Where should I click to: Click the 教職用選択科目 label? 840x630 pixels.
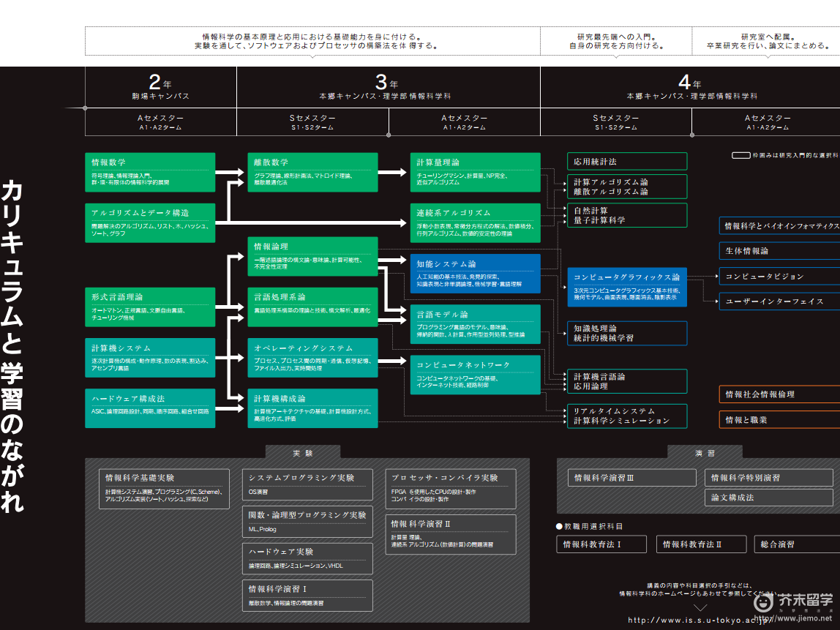pyautogui.click(x=589, y=527)
